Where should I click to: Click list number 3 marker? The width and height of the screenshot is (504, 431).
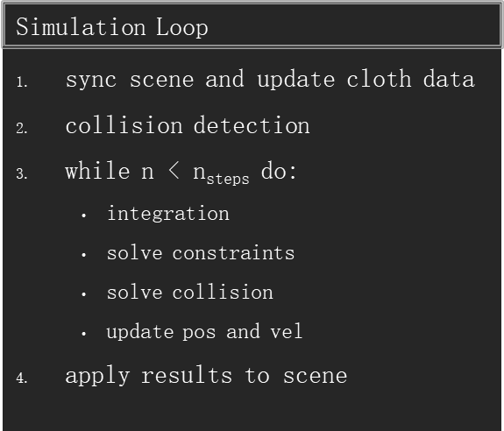[x=22, y=174]
